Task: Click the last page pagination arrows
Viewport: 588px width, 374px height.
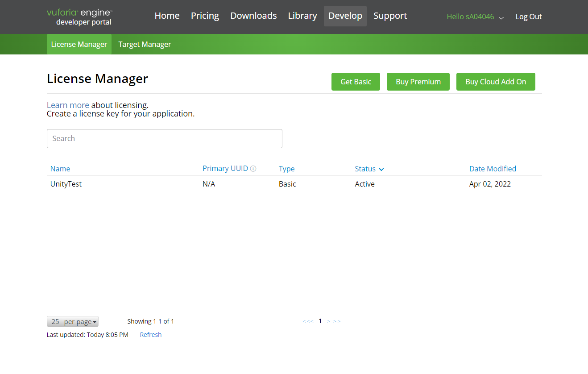Action: pyautogui.click(x=337, y=321)
